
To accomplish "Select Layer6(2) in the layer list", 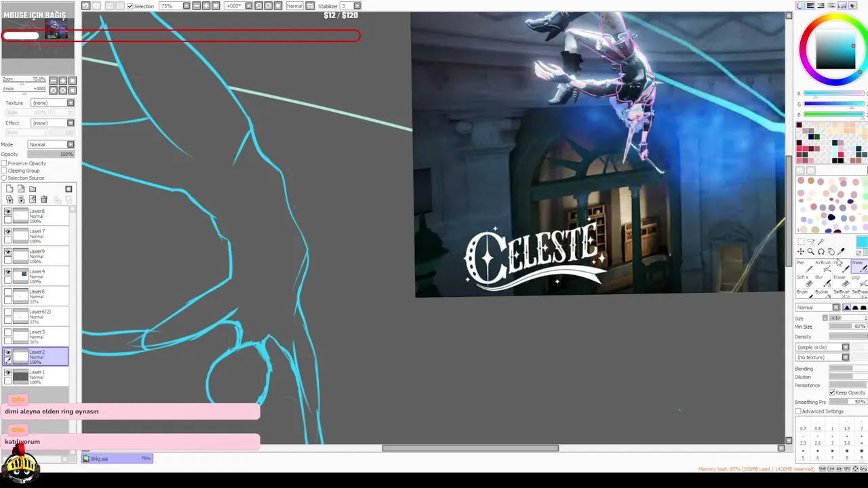I will point(36,317).
